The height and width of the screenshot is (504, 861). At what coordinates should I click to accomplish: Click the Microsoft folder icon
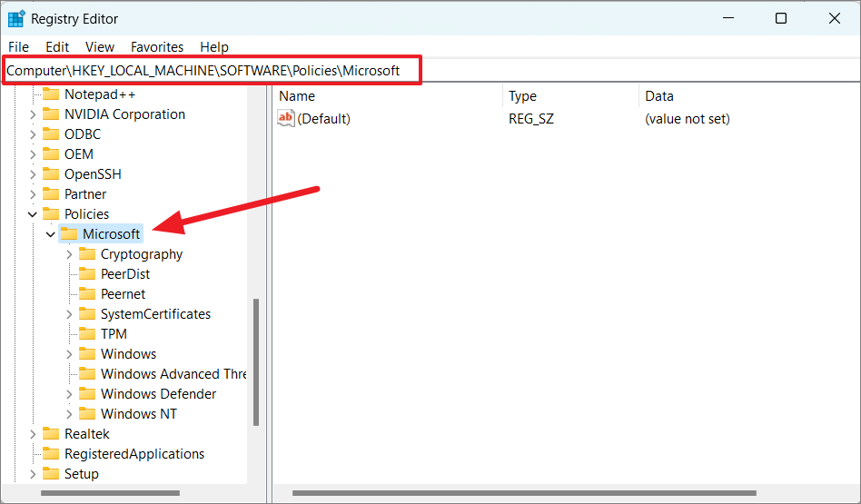point(69,234)
